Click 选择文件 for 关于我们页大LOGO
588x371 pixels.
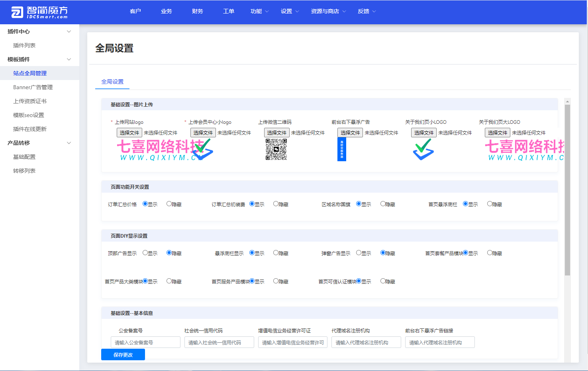point(497,132)
